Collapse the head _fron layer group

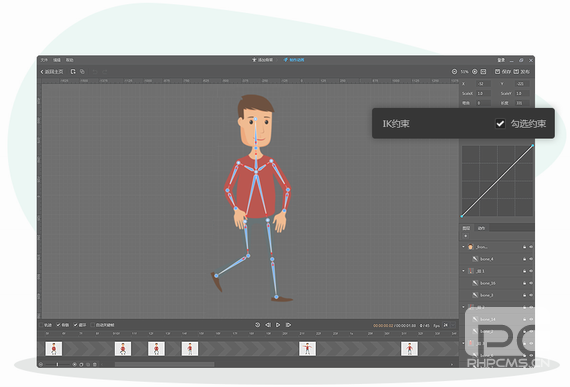click(463, 247)
